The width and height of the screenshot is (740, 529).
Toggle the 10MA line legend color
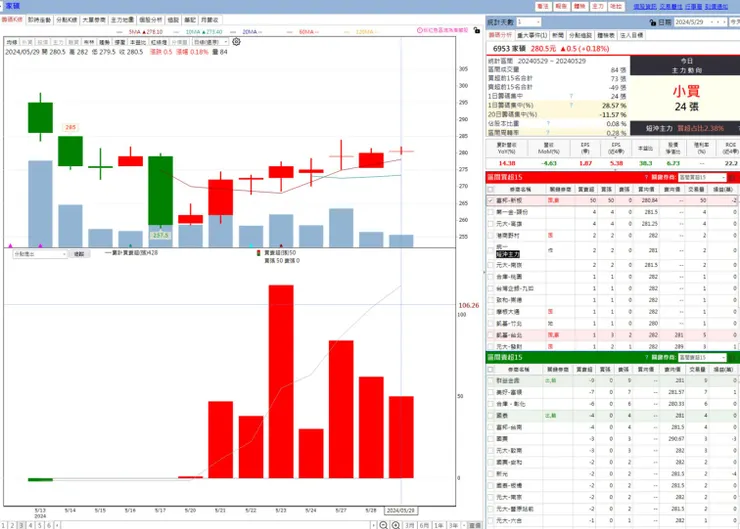coord(177,32)
